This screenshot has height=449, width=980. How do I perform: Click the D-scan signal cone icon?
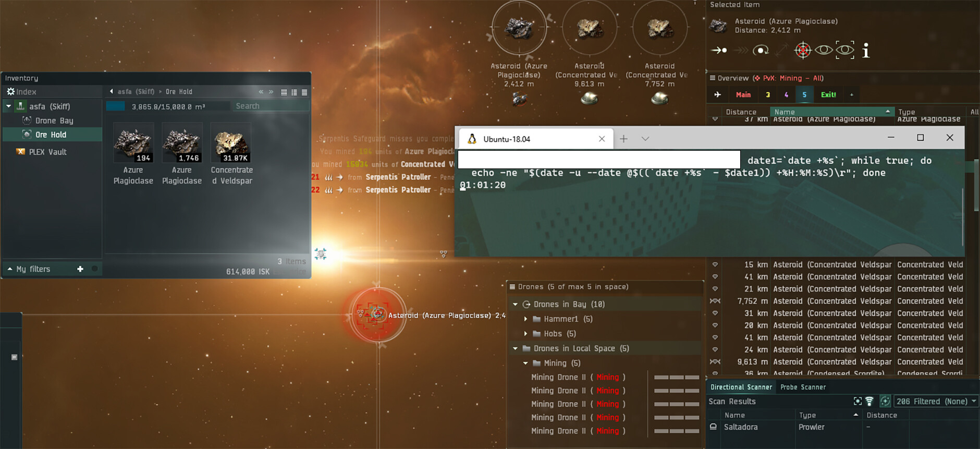point(869,401)
